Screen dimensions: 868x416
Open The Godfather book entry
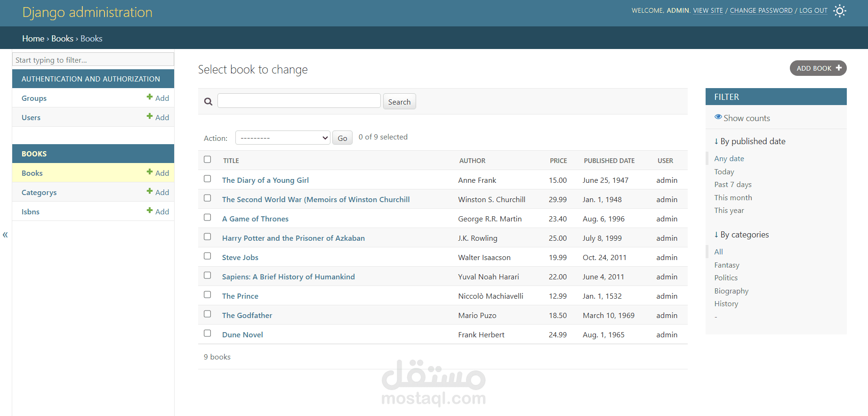(x=247, y=315)
